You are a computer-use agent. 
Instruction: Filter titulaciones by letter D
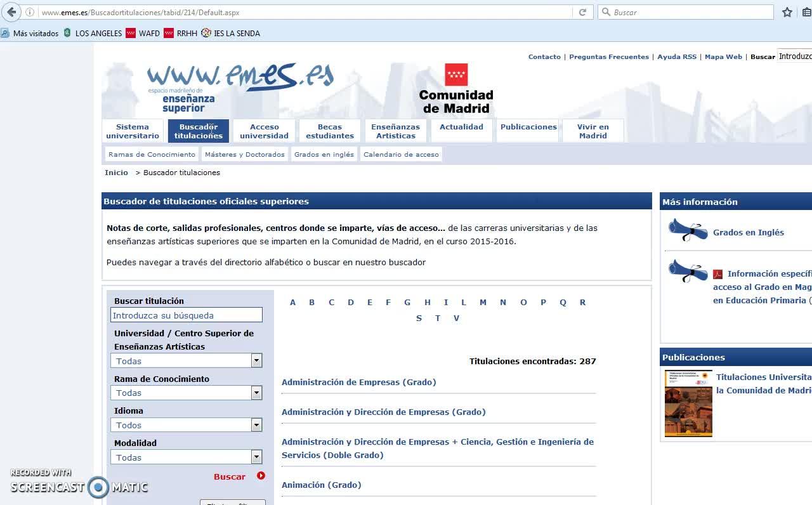point(350,302)
